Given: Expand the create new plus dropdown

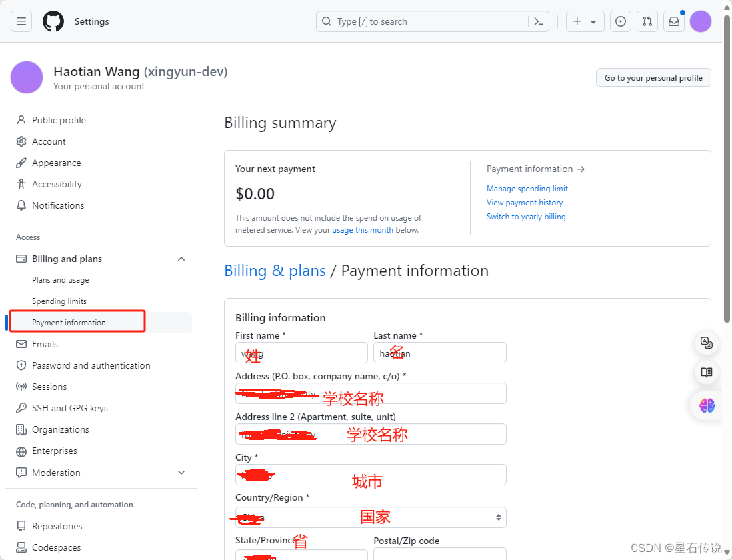Looking at the screenshot, I should pyautogui.click(x=585, y=21).
